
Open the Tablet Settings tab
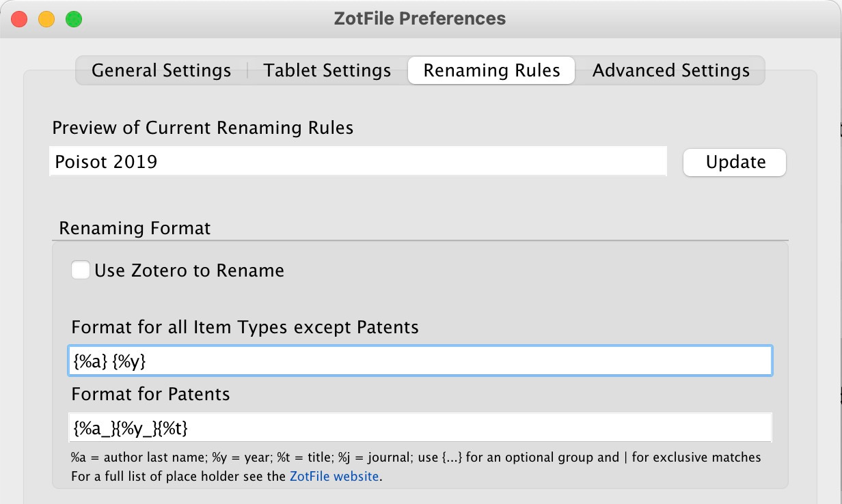tap(327, 70)
